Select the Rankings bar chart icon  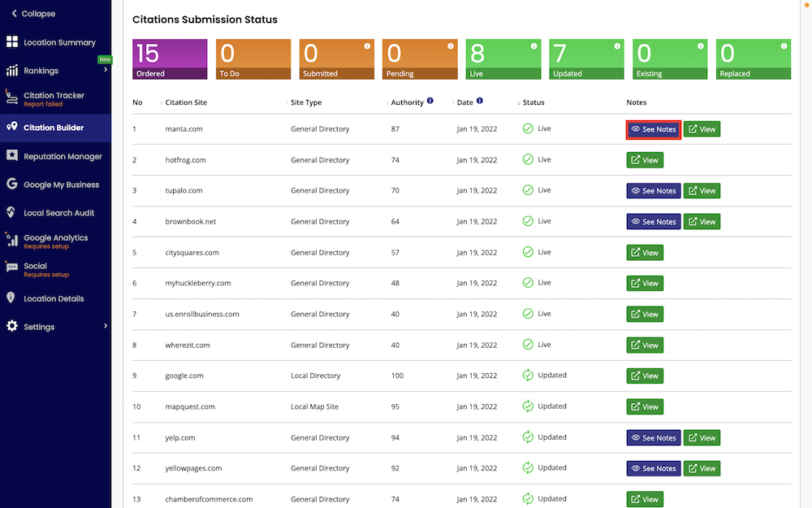[12, 70]
